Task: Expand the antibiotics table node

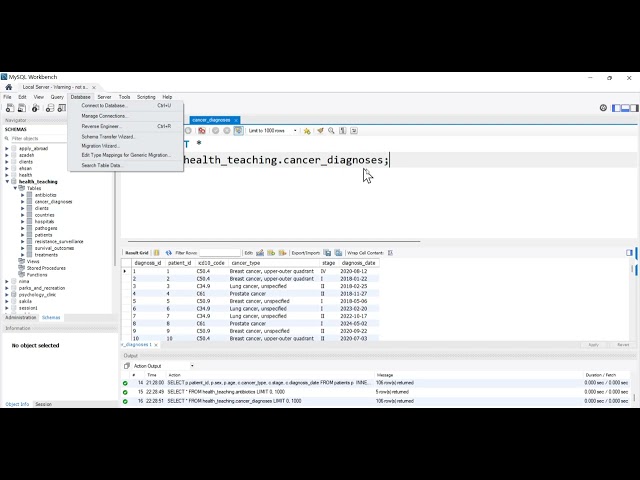Action: pyautogui.click(x=23, y=195)
